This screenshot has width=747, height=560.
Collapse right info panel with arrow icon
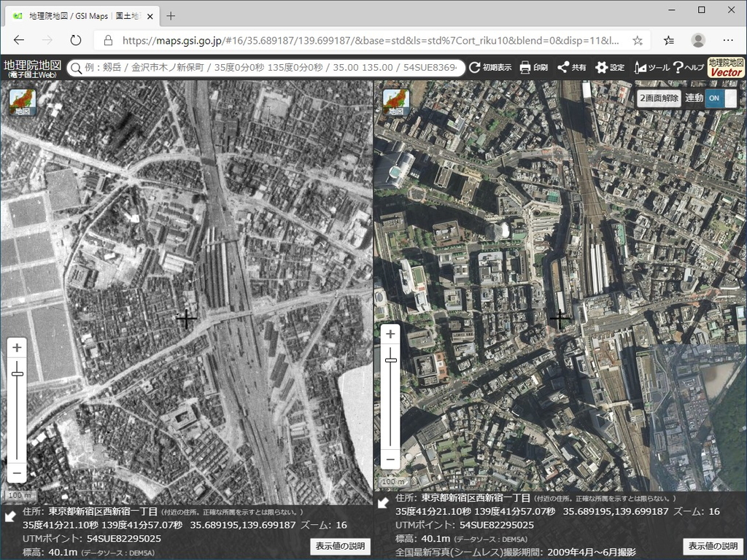pos(383,503)
